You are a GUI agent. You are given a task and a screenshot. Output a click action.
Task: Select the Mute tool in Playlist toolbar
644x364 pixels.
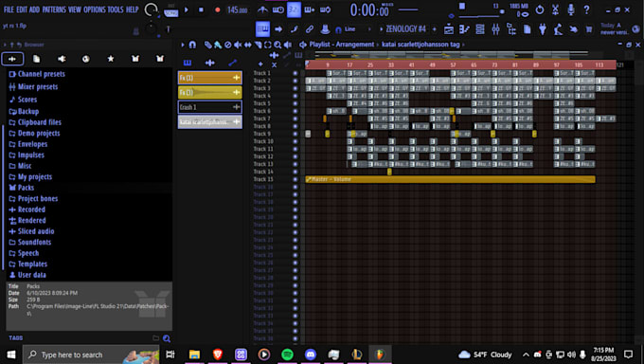point(238,45)
